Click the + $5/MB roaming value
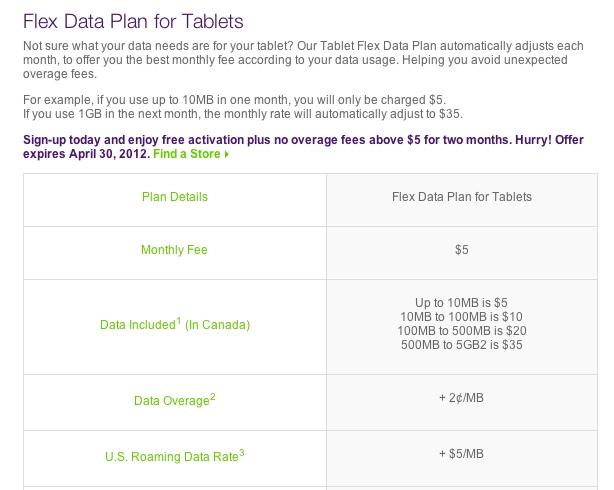 461,454
